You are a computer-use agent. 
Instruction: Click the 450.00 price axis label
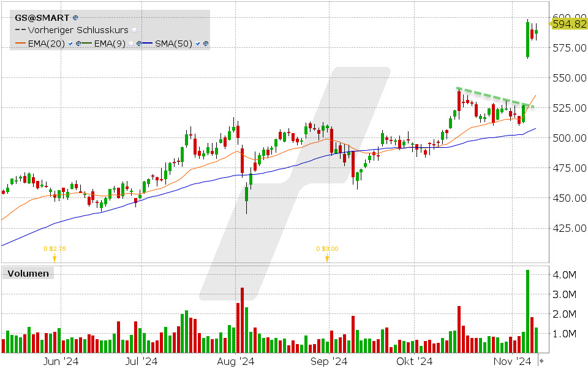tap(570, 198)
